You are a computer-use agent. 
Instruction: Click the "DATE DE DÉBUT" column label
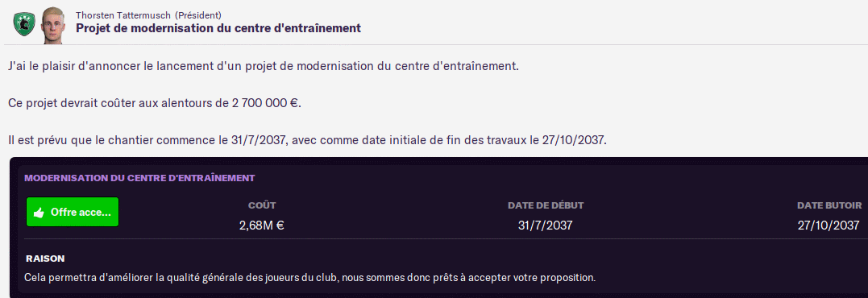(x=546, y=205)
